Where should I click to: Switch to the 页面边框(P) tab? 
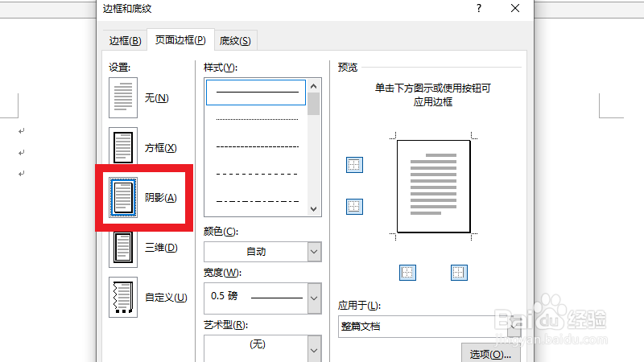pos(180,39)
